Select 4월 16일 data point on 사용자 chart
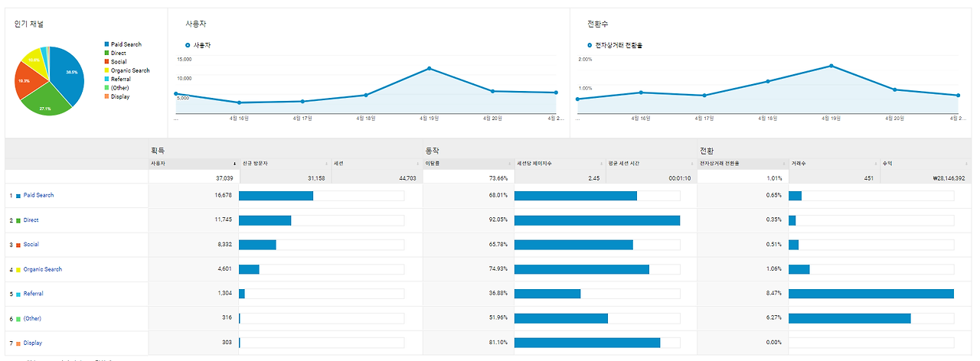Screen dimensions: 980x361 [239, 102]
